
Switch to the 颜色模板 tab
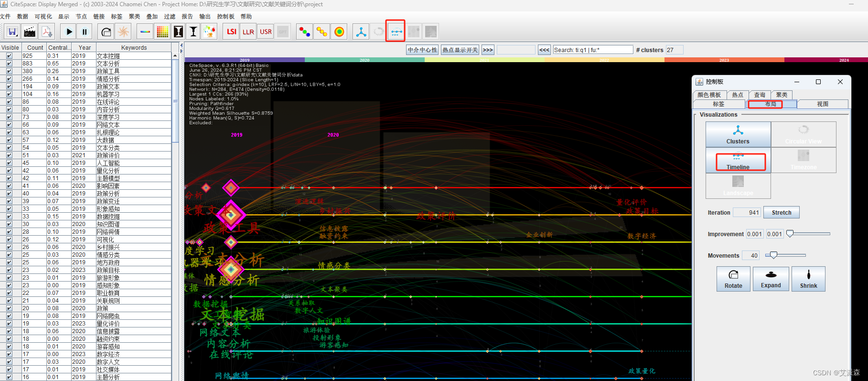coord(709,95)
